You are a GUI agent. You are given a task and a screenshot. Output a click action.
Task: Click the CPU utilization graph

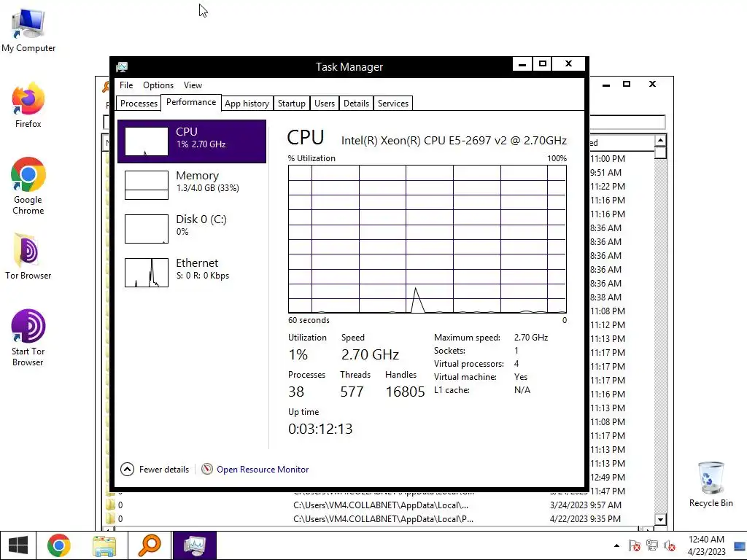pos(427,239)
